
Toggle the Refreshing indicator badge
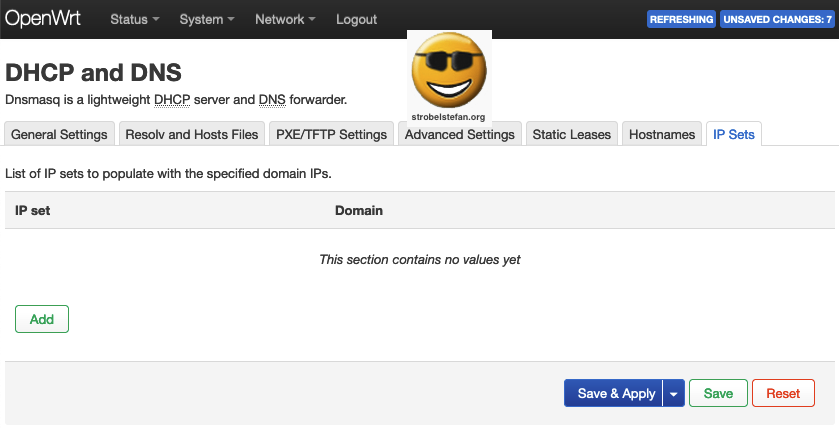pos(681,19)
